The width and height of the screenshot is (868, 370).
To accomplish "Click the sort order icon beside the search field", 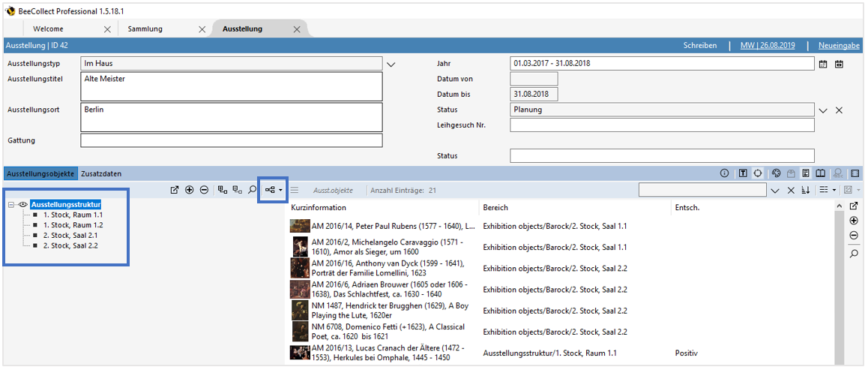I will point(806,191).
